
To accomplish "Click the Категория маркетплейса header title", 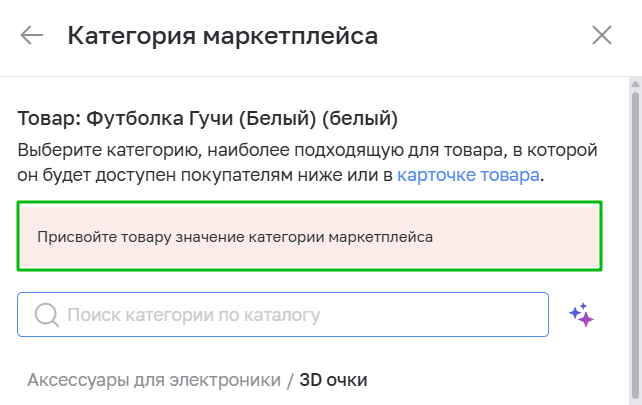I will (x=223, y=37).
